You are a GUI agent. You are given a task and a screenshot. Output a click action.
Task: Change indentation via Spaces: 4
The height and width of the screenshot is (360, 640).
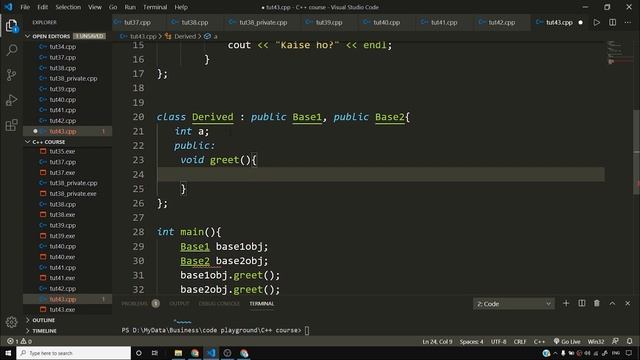click(x=471, y=341)
